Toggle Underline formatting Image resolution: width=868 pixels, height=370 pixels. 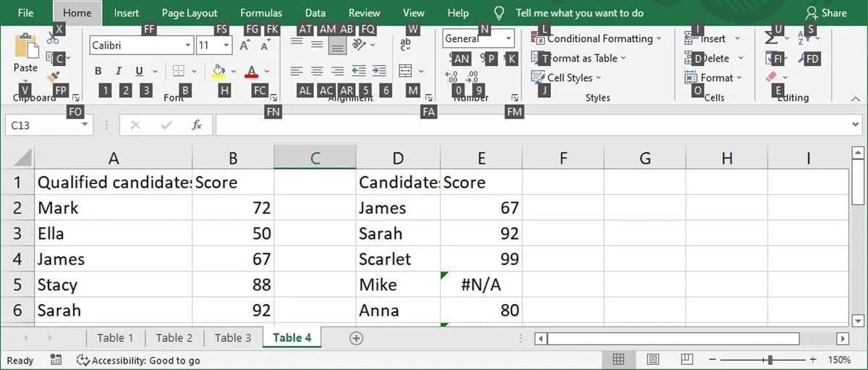tap(138, 71)
